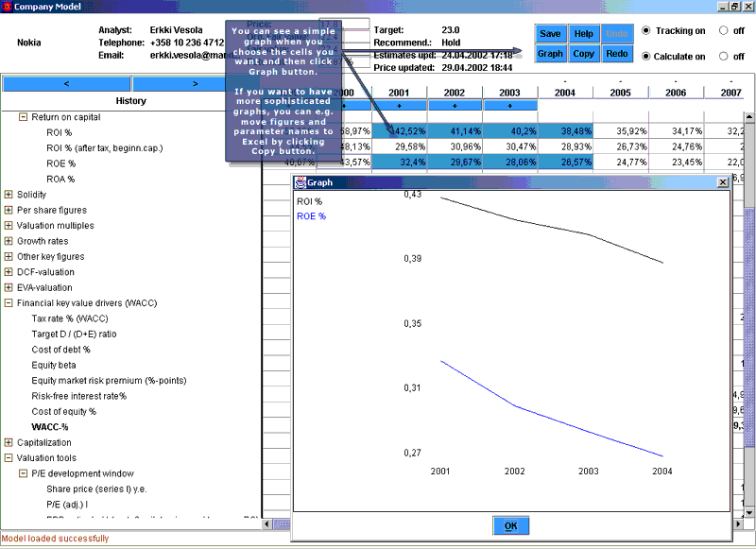Select Tracking off radio button
The height and width of the screenshot is (549, 756).
click(723, 30)
